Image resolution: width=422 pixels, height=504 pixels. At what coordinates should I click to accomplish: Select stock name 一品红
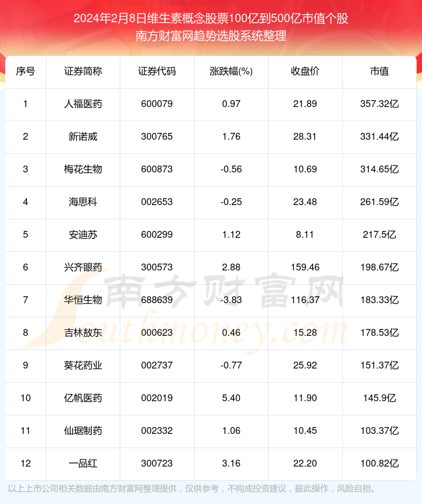pyautogui.click(x=83, y=463)
